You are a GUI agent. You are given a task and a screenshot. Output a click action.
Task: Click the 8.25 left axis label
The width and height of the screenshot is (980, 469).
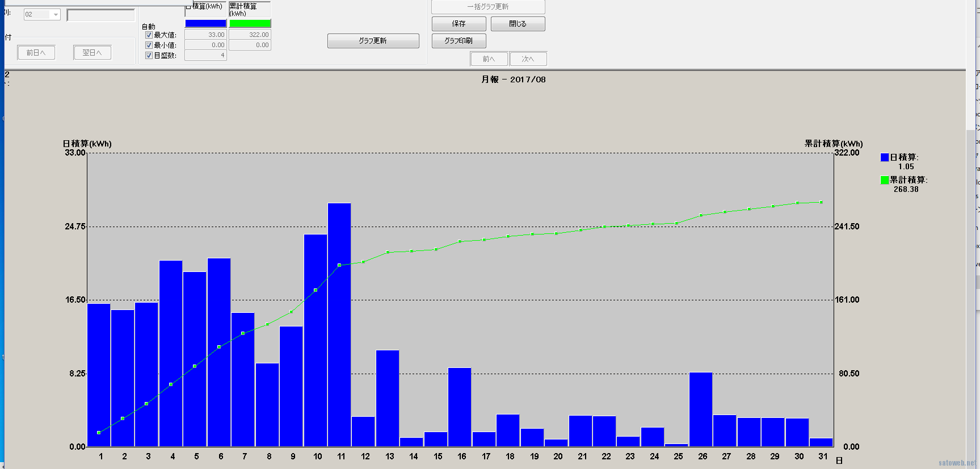pyautogui.click(x=77, y=374)
